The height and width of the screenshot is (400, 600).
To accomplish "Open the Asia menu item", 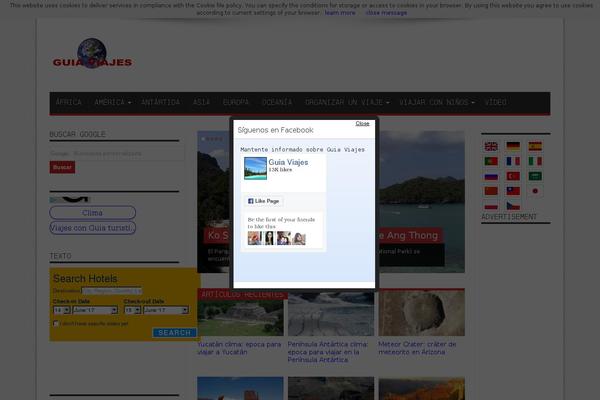I will (x=201, y=102).
